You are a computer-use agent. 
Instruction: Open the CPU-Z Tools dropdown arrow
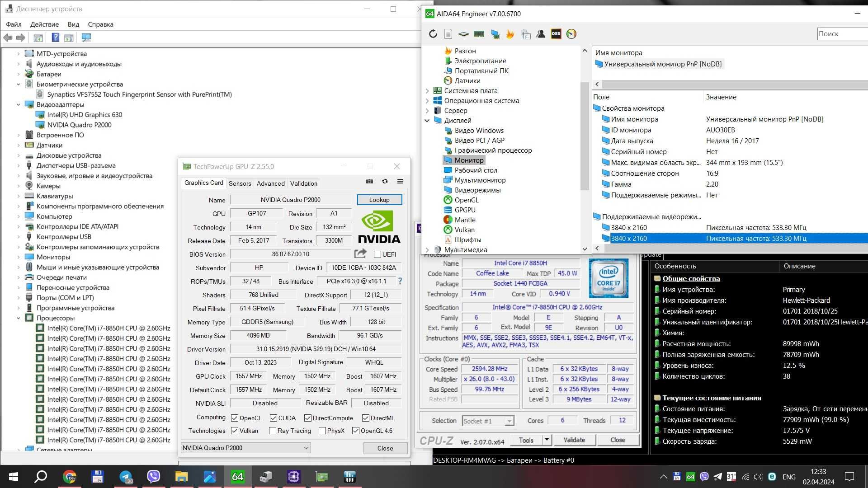coord(547,440)
